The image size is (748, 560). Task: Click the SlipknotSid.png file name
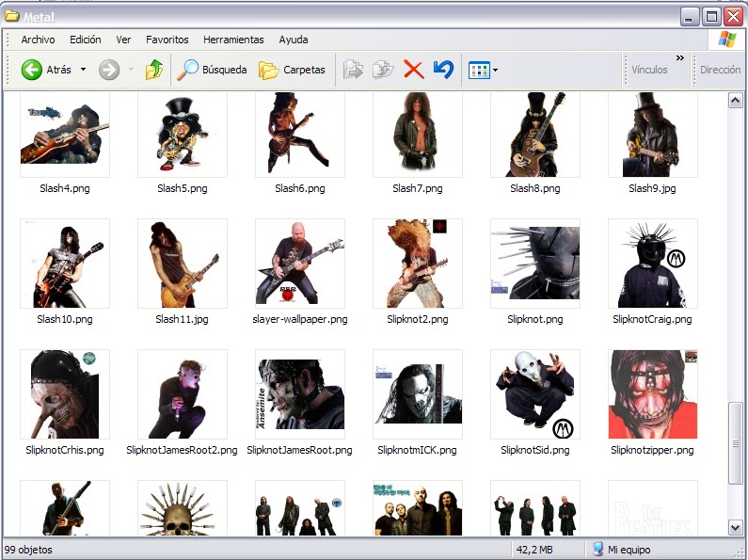[535, 450]
